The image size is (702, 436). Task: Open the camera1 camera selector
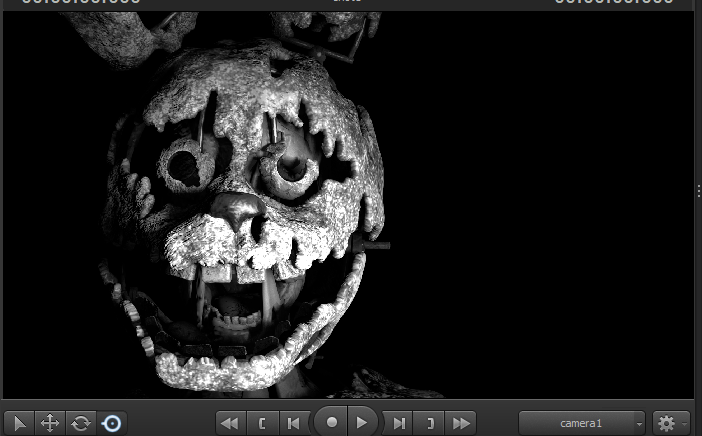(582, 423)
